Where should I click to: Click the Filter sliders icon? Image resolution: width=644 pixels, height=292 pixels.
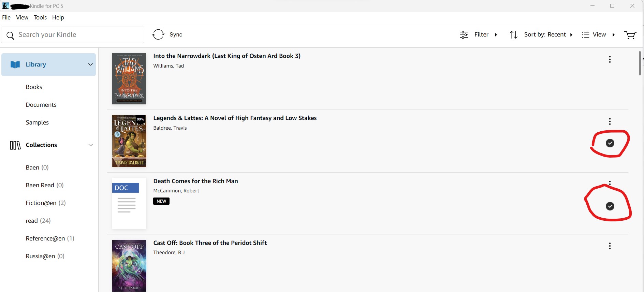point(464,35)
